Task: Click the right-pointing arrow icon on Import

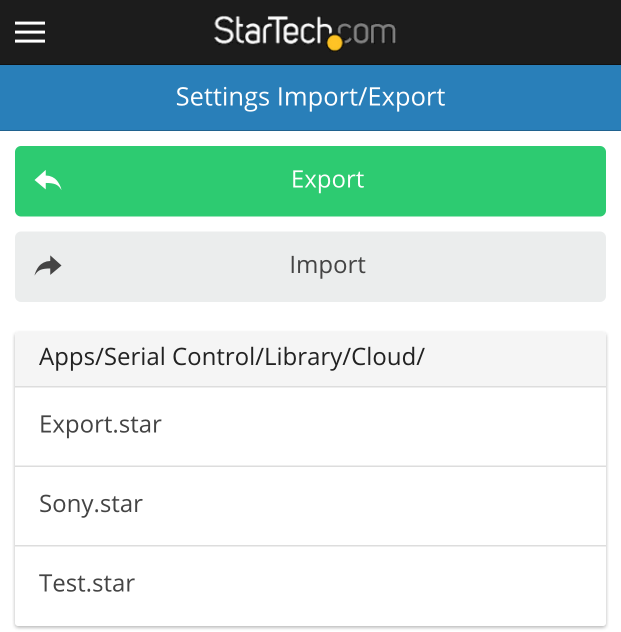Action: (48, 265)
